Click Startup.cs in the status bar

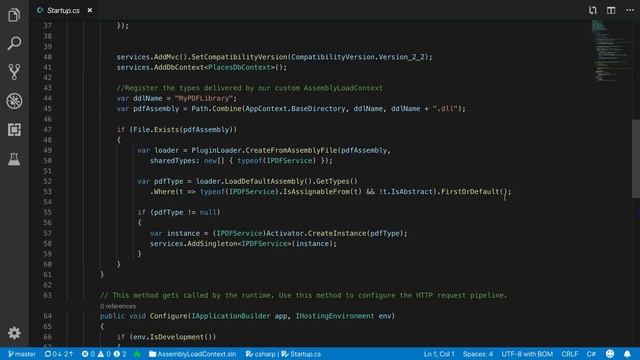click(x=301, y=354)
